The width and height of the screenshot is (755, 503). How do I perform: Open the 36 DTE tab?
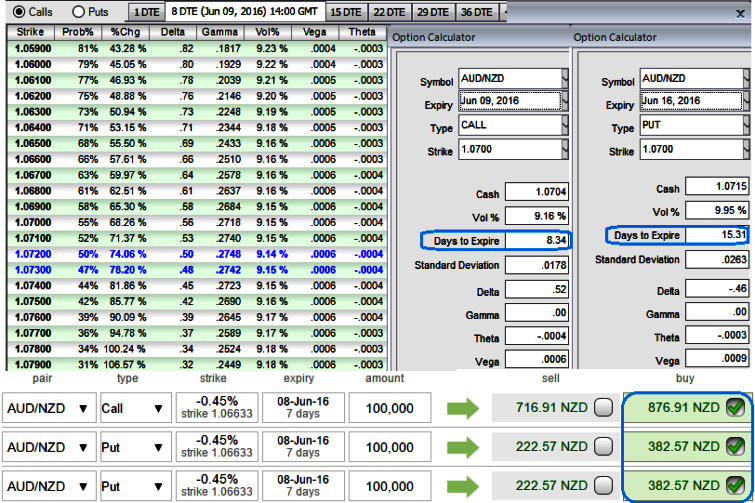(476, 12)
